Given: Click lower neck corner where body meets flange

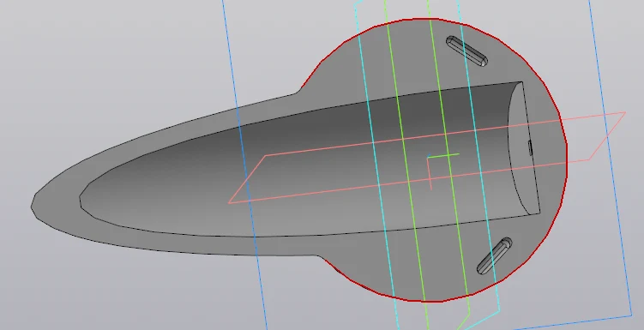Looking at the screenshot, I should click(321, 256).
